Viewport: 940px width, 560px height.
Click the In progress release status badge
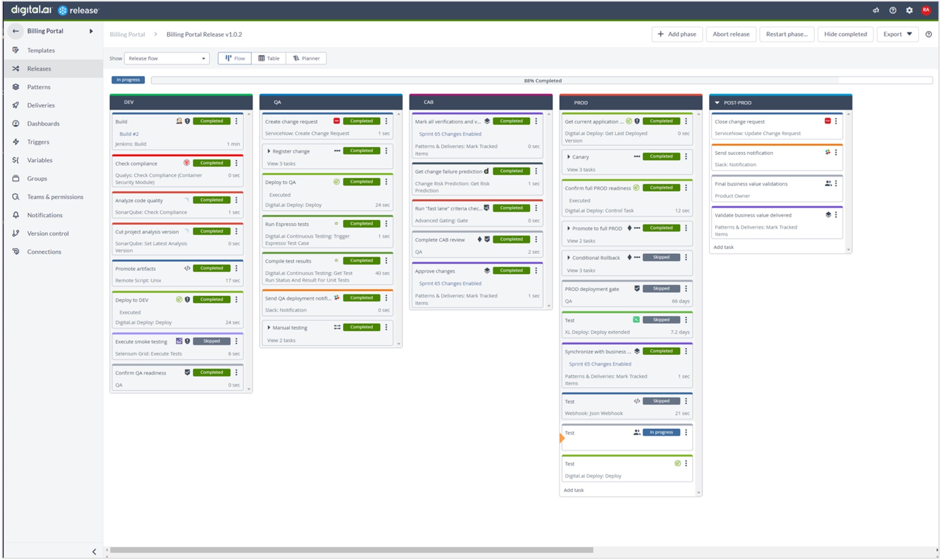(128, 80)
